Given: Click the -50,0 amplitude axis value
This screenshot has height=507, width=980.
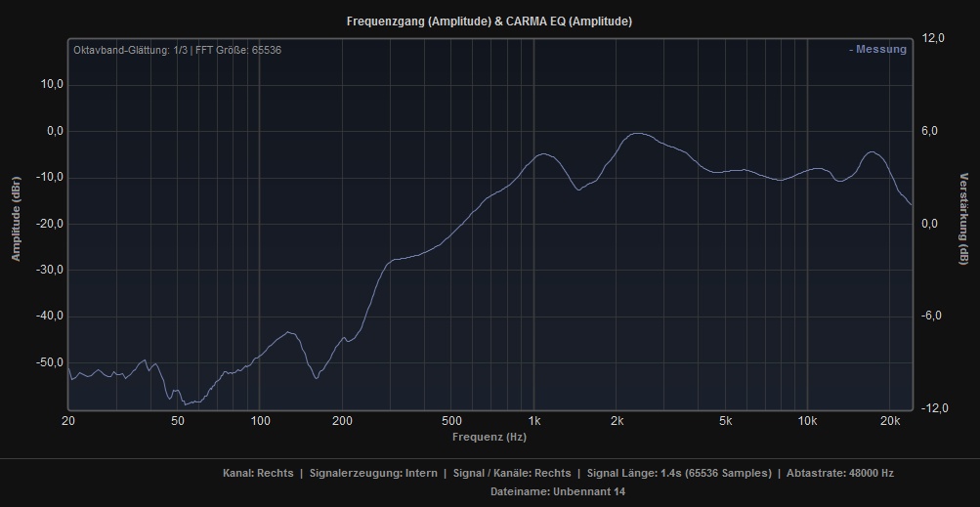Looking at the screenshot, I should pos(49,362).
